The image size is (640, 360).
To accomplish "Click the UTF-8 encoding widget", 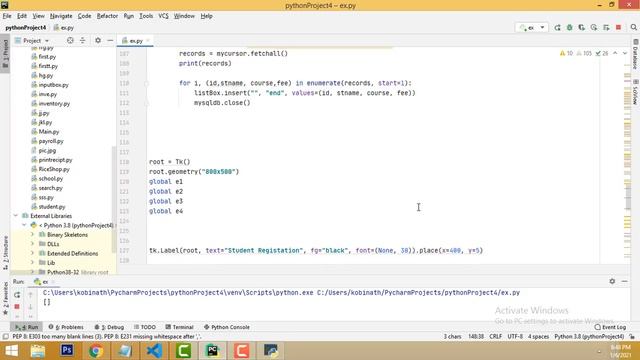I will tap(515, 337).
